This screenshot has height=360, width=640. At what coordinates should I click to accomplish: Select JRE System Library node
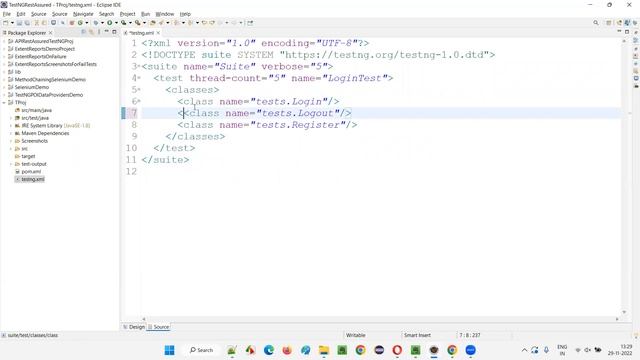pos(56,126)
